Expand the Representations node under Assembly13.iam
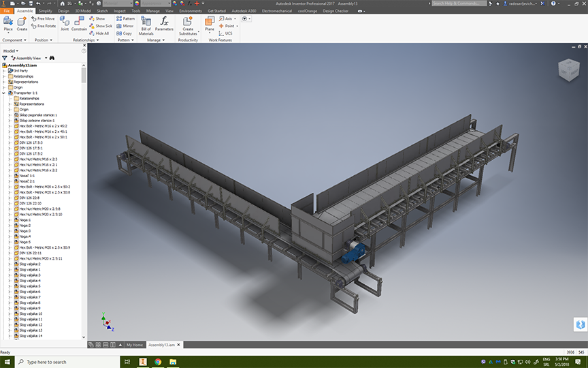This screenshot has height=368, width=588. tap(3, 82)
